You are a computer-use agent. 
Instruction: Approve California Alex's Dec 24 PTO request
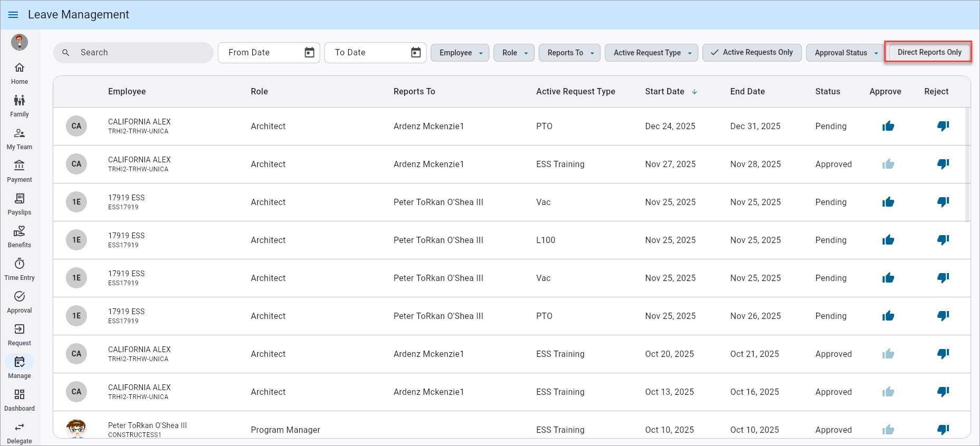(x=888, y=126)
